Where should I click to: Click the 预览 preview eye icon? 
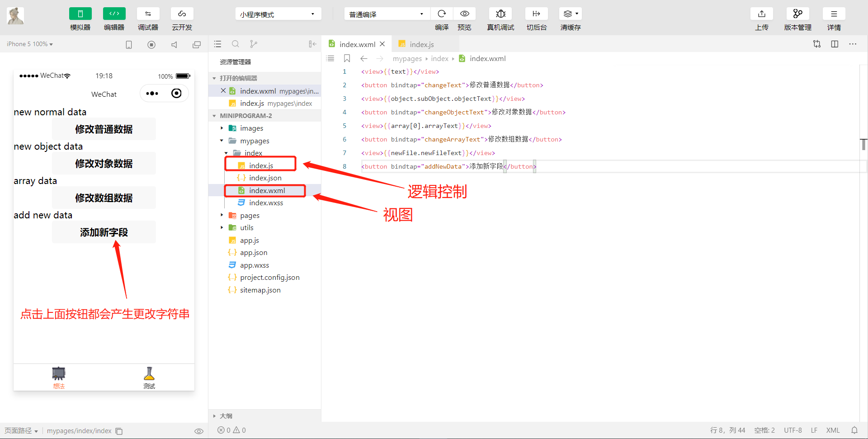(x=464, y=14)
